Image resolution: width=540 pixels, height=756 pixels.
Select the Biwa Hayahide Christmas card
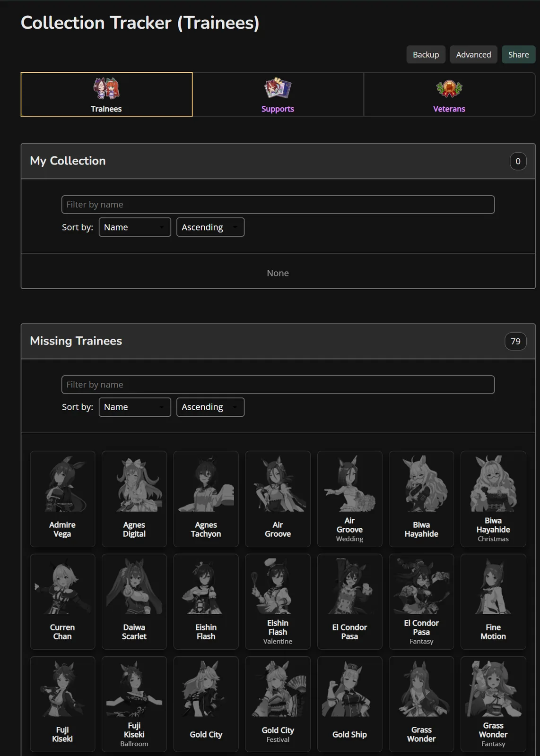tap(493, 499)
